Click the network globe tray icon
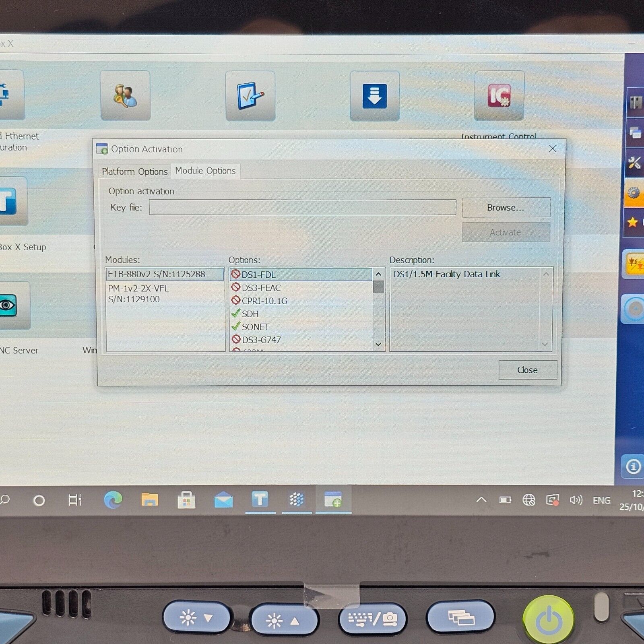The width and height of the screenshot is (644, 644). (528, 500)
